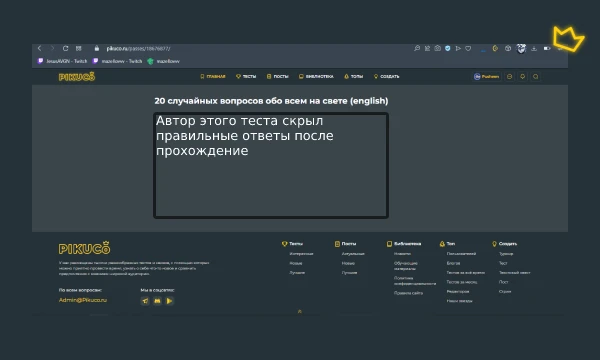Click the pikuco.ru address bar URL

(x=138, y=49)
